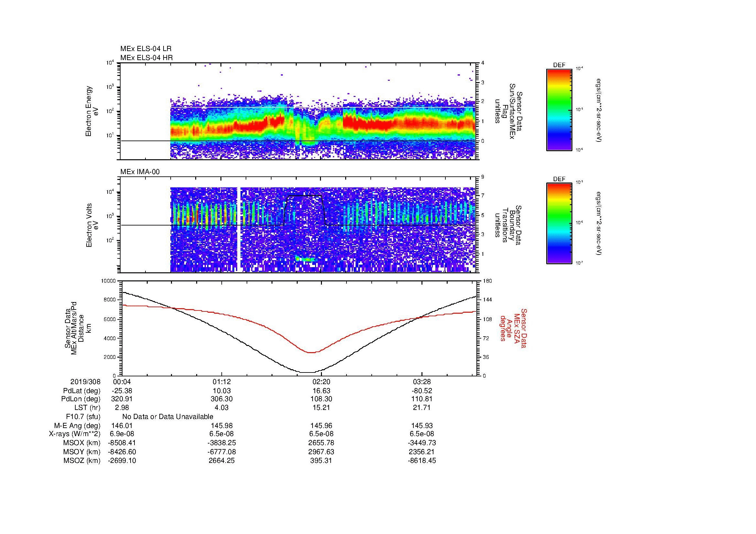This screenshot has width=756, height=534.
Task: Click the MSOY value '2356.21'
Action: (422, 452)
